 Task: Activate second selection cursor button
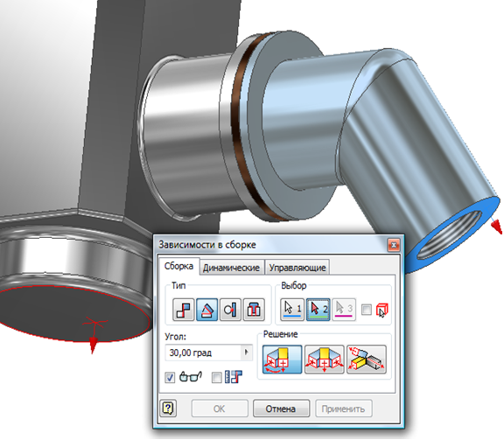(318, 309)
